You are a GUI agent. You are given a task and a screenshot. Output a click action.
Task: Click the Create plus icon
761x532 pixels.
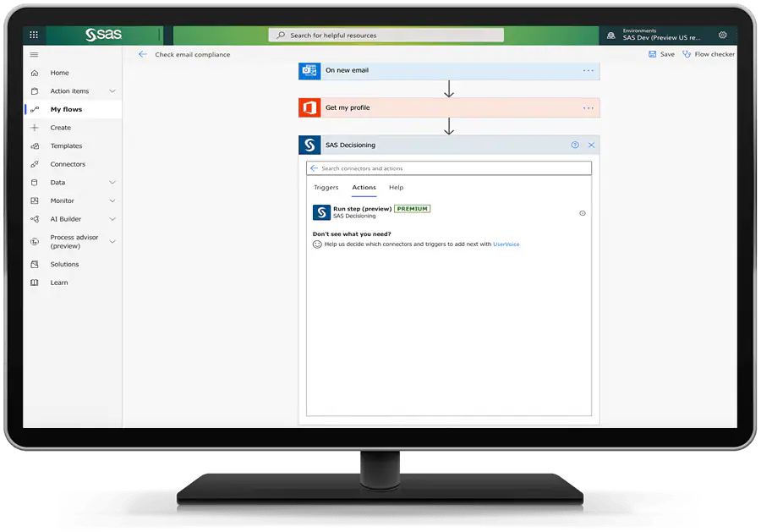[x=35, y=128]
